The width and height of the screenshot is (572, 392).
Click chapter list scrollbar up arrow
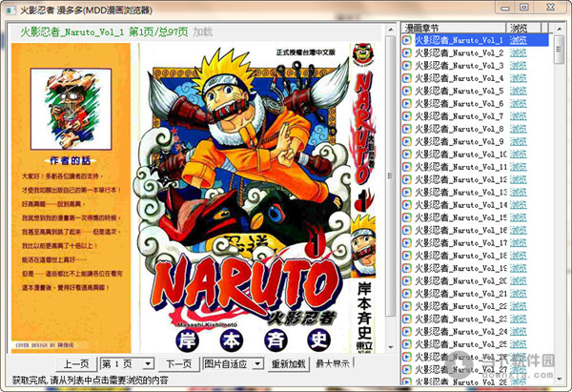click(560, 29)
